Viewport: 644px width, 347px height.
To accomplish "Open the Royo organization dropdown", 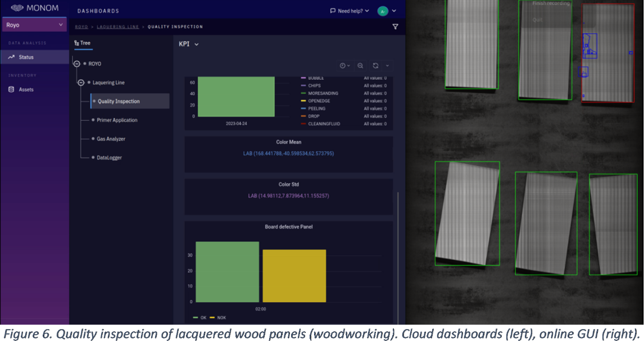I will coord(34,25).
